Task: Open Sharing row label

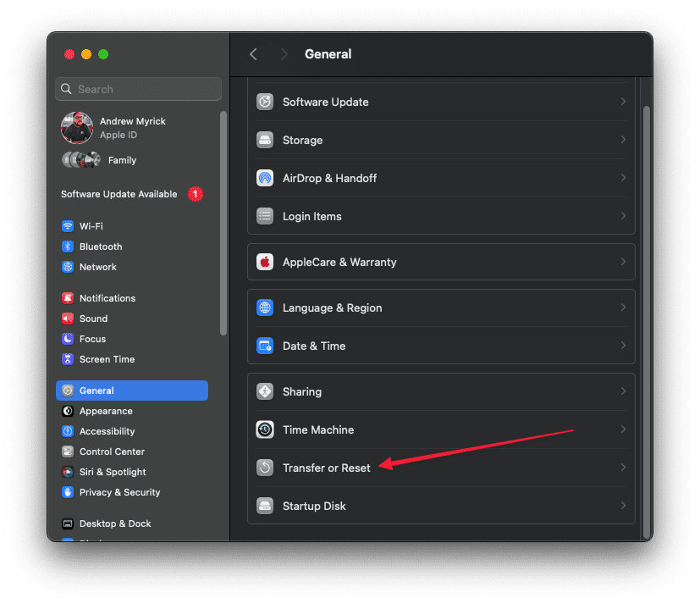Action: pyautogui.click(x=302, y=392)
